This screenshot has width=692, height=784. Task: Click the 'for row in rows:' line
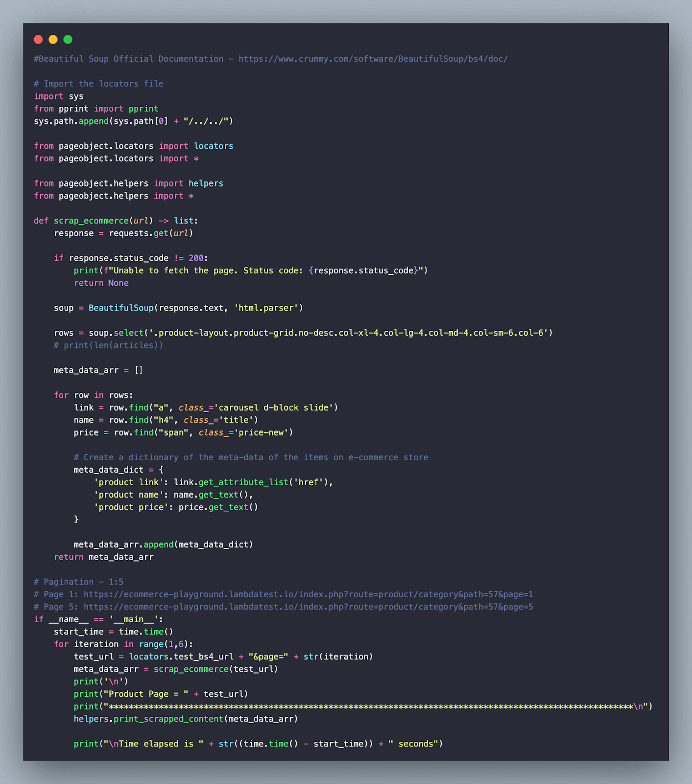94,395
